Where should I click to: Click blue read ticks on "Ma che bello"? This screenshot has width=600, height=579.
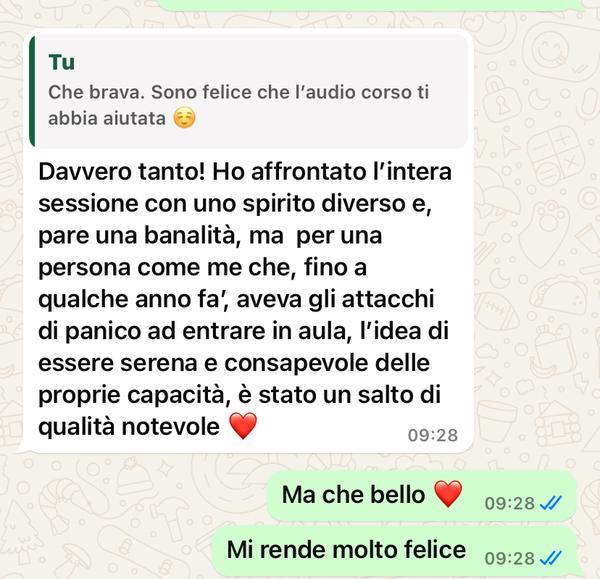pos(550,503)
